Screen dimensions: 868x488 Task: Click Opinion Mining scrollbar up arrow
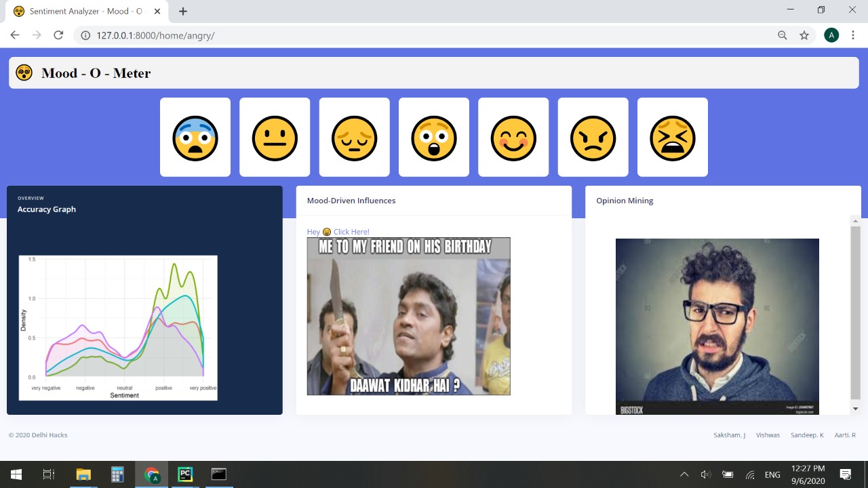pos(855,221)
